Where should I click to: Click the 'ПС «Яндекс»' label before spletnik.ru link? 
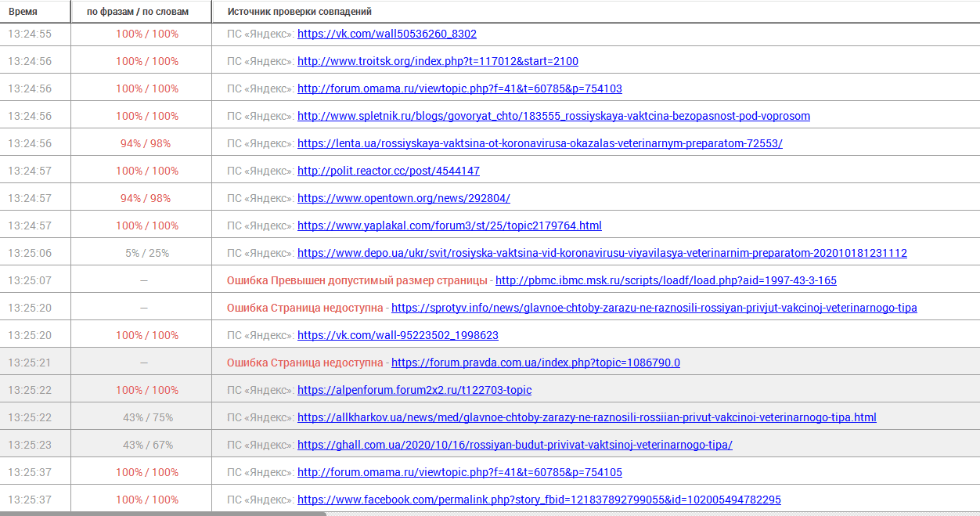click(261, 116)
